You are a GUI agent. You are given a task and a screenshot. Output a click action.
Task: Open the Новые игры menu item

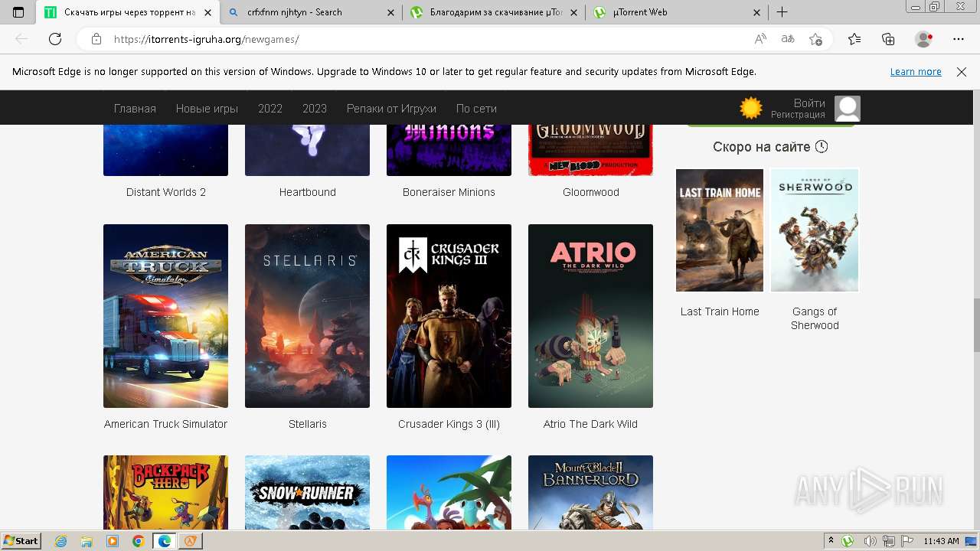[207, 109]
